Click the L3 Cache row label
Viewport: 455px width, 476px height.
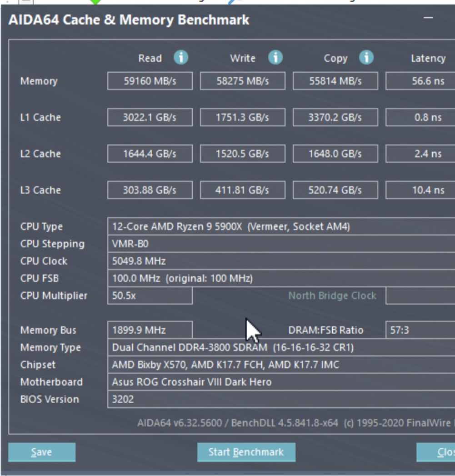coord(40,190)
